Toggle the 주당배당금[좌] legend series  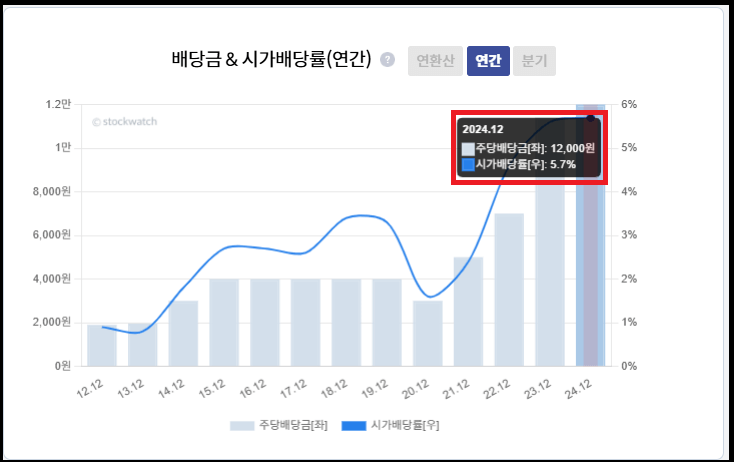279,425
